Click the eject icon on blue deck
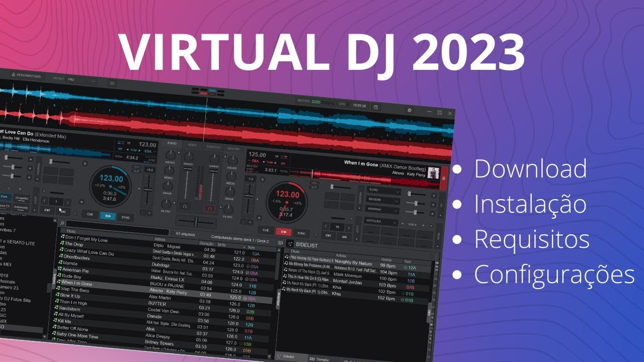This screenshot has height=362, width=644. [85, 163]
